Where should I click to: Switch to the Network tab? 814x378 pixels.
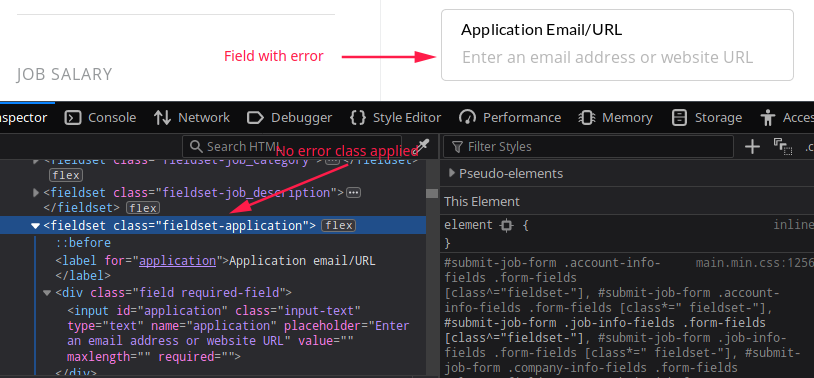click(192, 118)
